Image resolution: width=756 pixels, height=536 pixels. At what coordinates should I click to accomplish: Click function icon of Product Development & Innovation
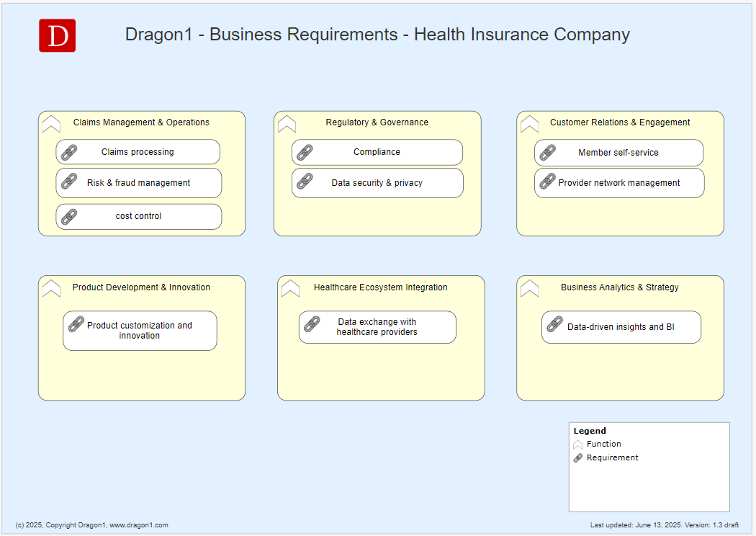[x=51, y=288]
